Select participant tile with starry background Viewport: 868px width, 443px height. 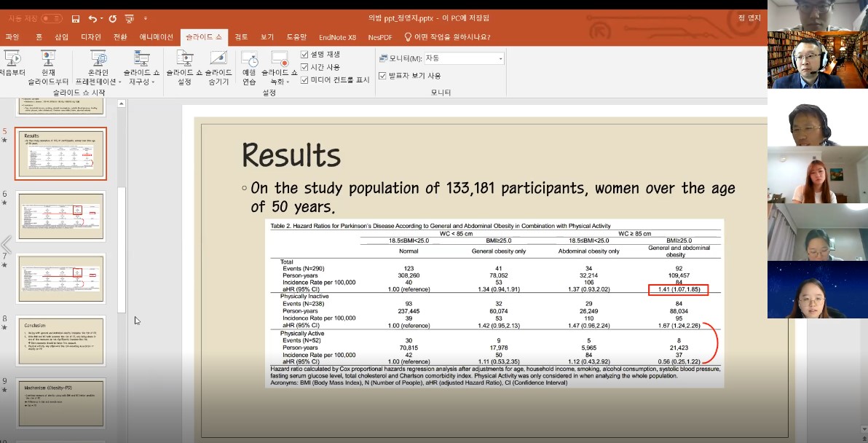tap(818, 289)
